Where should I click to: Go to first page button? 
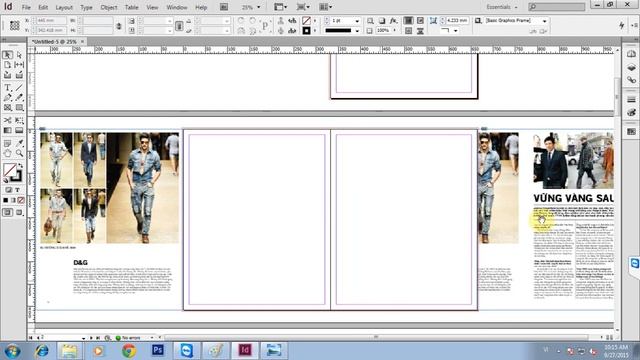(31, 338)
